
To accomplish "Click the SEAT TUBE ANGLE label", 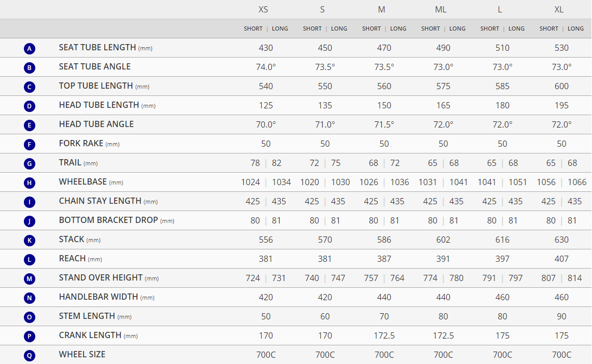I will tap(95, 66).
